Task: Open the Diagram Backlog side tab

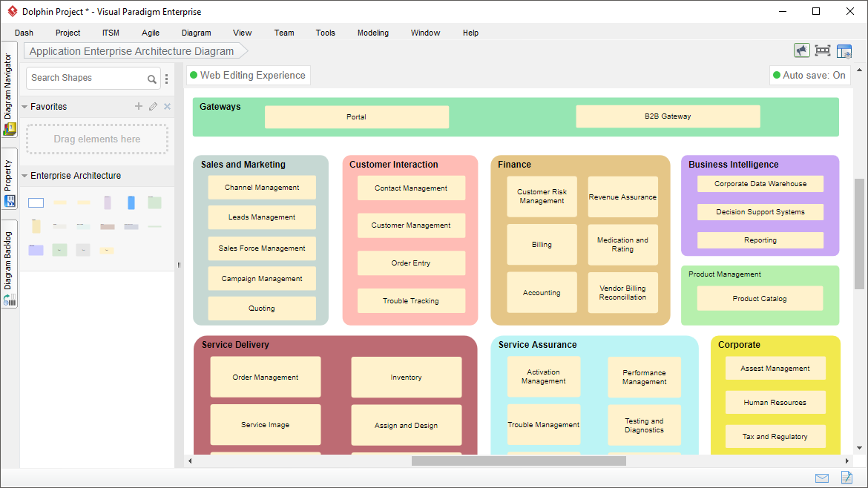Action: pos(8,266)
